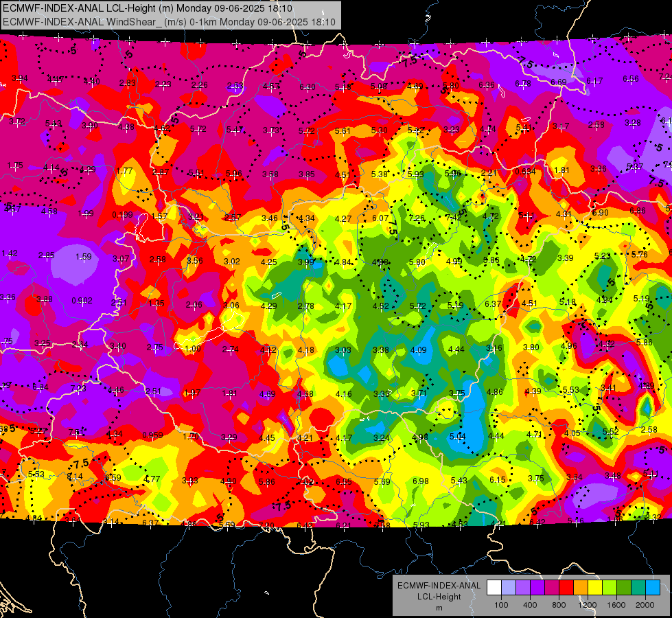Click the wind shear value 2.21
Image resolution: width=672 pixels, height=618 pixels.
click(x=489, y=173)
